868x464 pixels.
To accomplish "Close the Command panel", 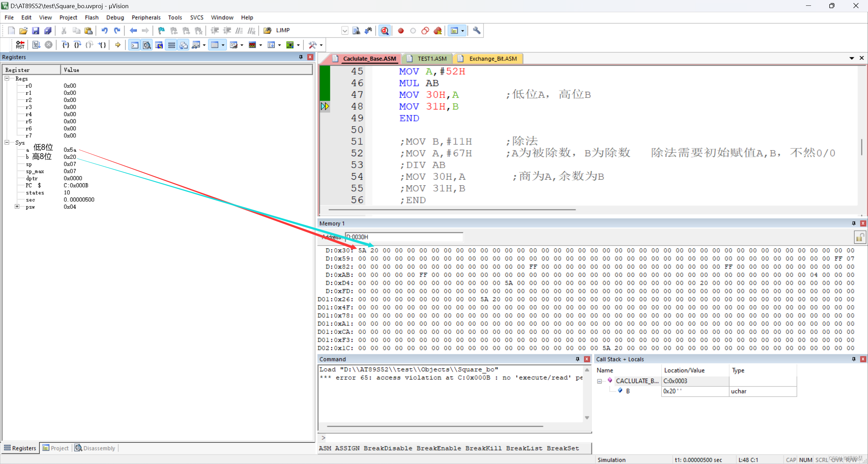I will (x=587, y=359).
